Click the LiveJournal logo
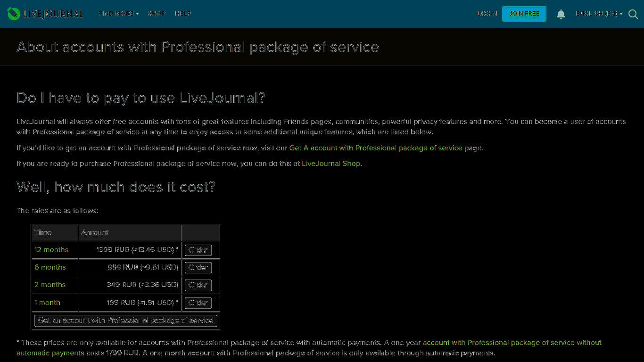This screenshot has height=362, width=644. 45,14
